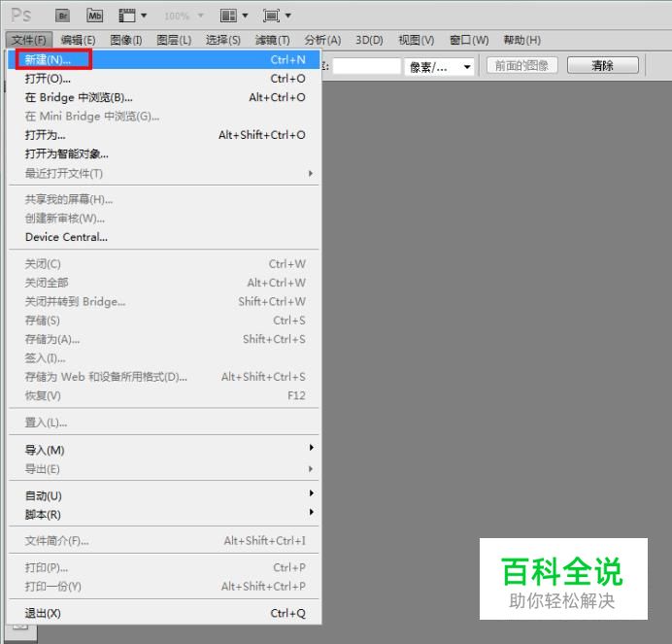Choose 关闭(C) menu entry
The image size is (672, 644).
[x=164, y=263]
